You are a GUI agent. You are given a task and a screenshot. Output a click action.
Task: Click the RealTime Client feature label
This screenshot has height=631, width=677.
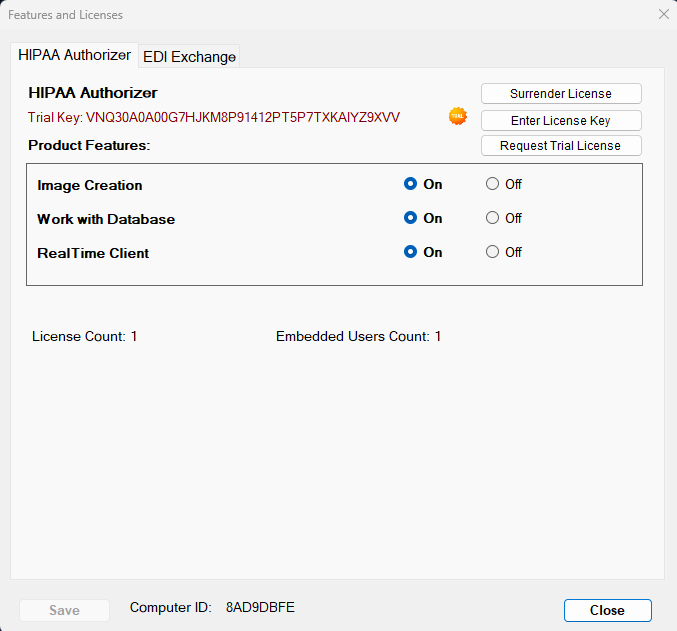coord(93,253)
